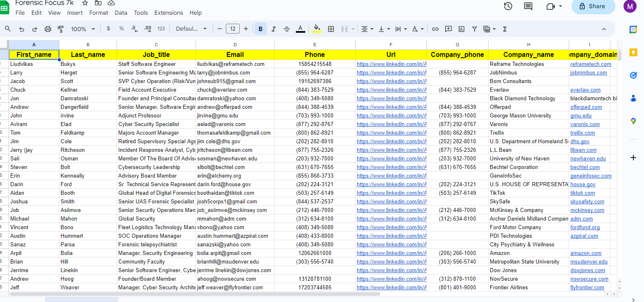Open Google Maps side panel icon
This screenshot has width=644, height=302.
point(633,121)
